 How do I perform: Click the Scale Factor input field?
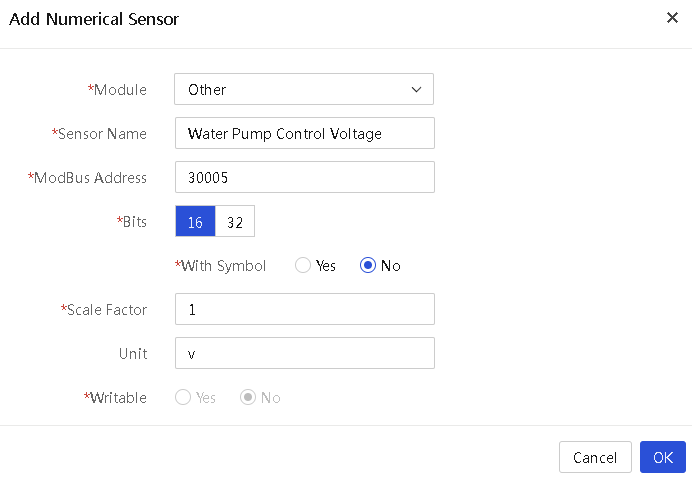coord(305,309)
